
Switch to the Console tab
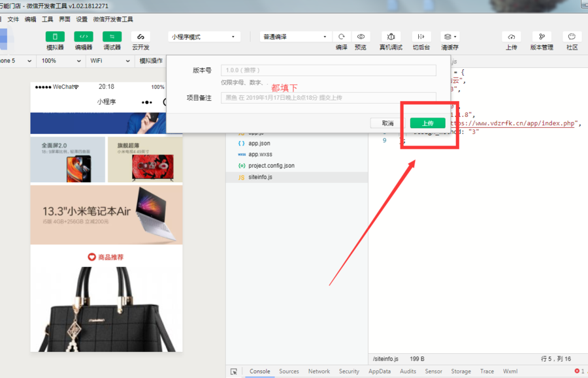pyautogui.click(x=260, y=371)
